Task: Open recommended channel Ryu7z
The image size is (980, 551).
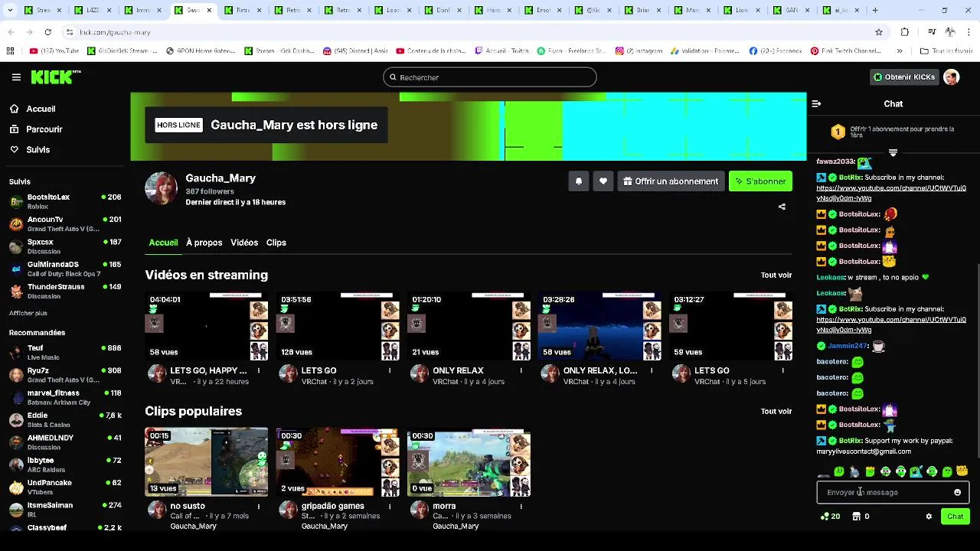Action: click(x=65, y=375)
